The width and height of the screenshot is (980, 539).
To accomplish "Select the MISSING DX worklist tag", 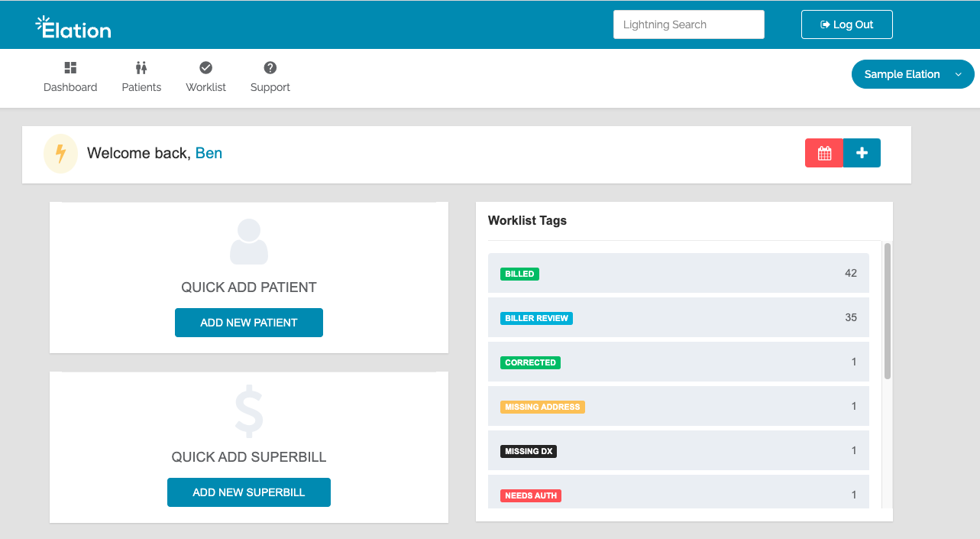I will [x=528, y=451].
